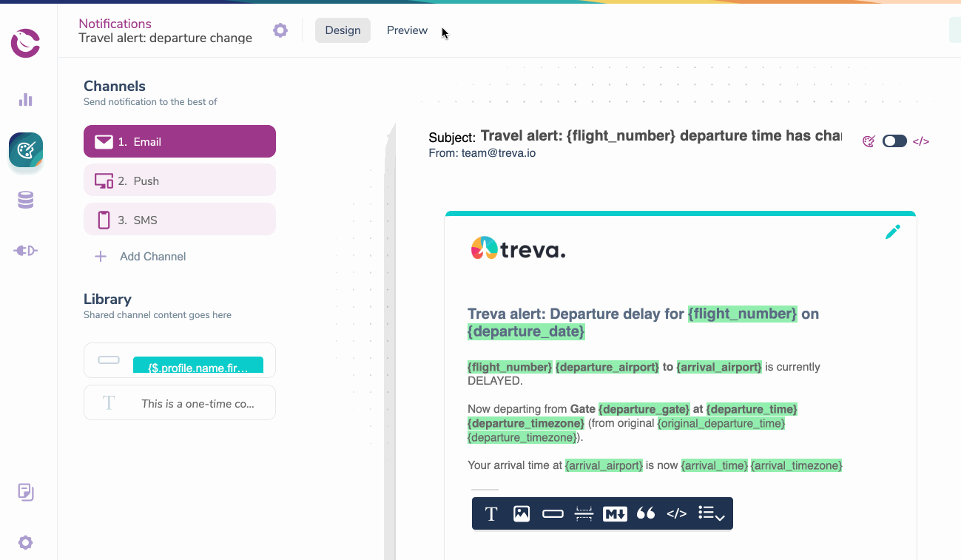961x560 pixels.
Task: Click the Email channel envelope icon
Action: [x=104, y=141]
